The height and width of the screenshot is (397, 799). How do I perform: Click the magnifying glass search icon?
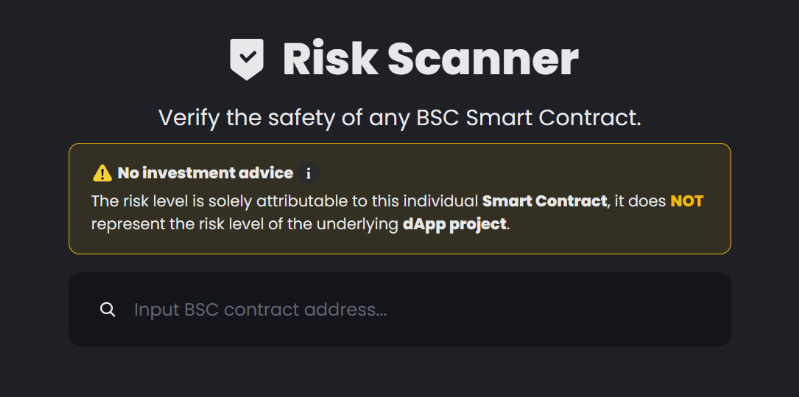tap(108, 309)
